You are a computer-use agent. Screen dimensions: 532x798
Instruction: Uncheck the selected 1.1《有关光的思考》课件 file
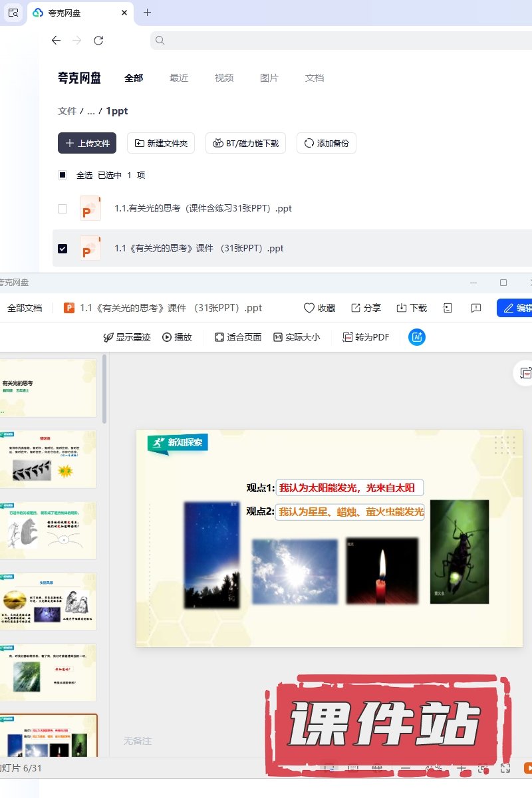tap(63, 249)
